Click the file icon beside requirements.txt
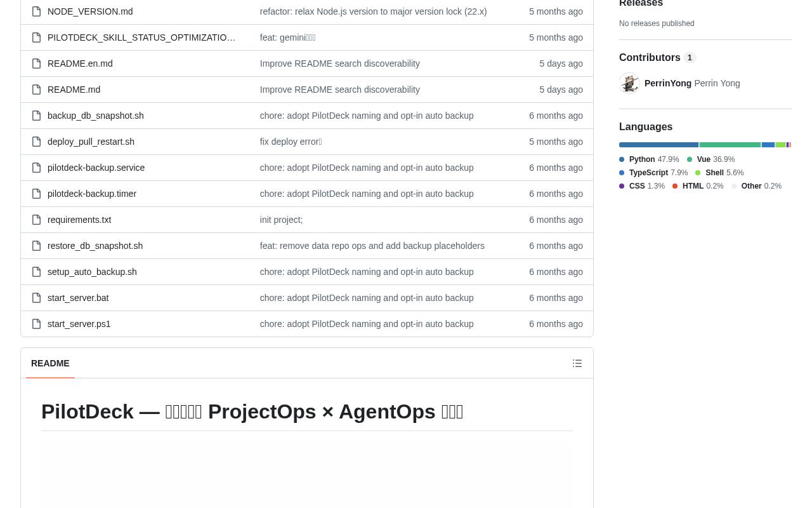 pos(36,220)
